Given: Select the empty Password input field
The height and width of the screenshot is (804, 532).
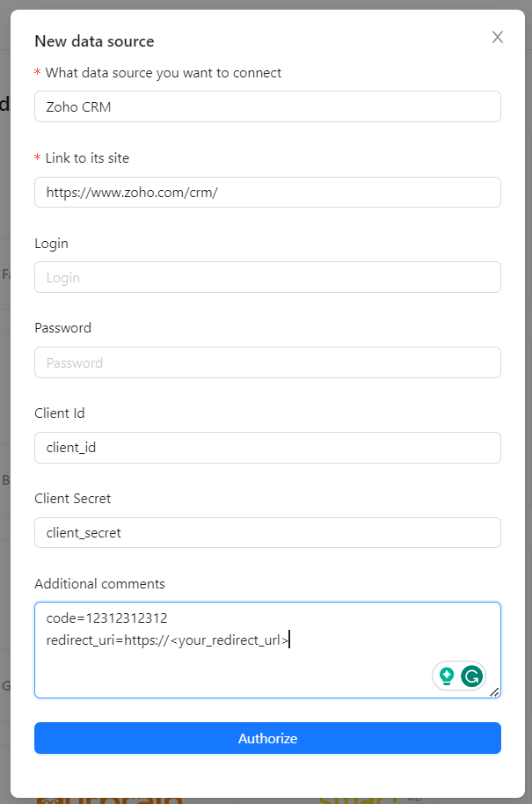Looking at the screenshot, I should click(x=267, y=362).
